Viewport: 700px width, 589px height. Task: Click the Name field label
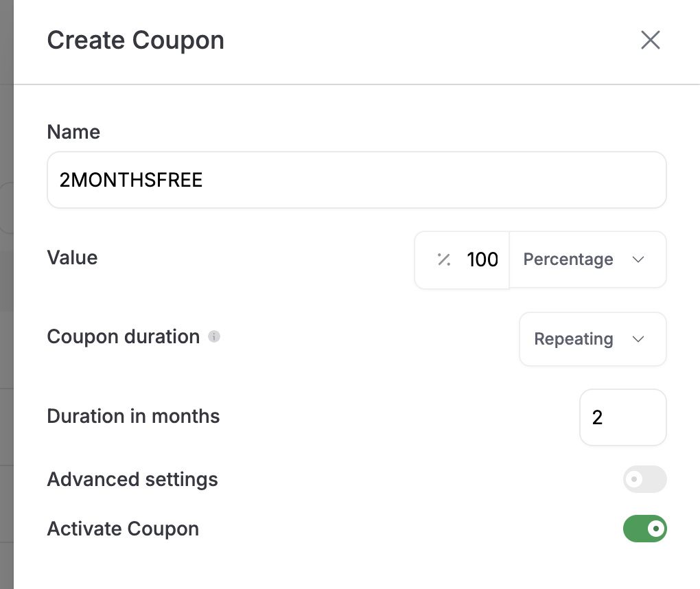point(73,132)
